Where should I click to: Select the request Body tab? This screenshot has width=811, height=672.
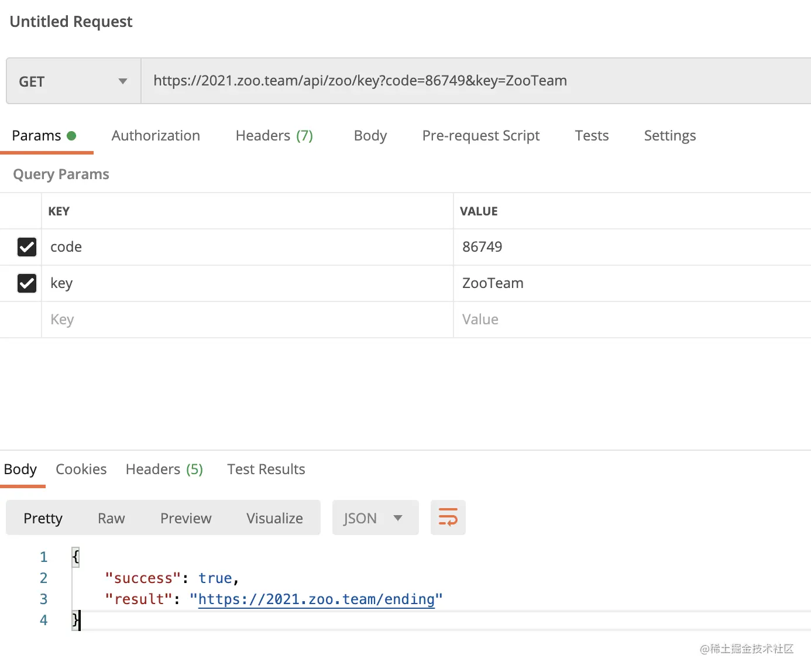(370, 136)
